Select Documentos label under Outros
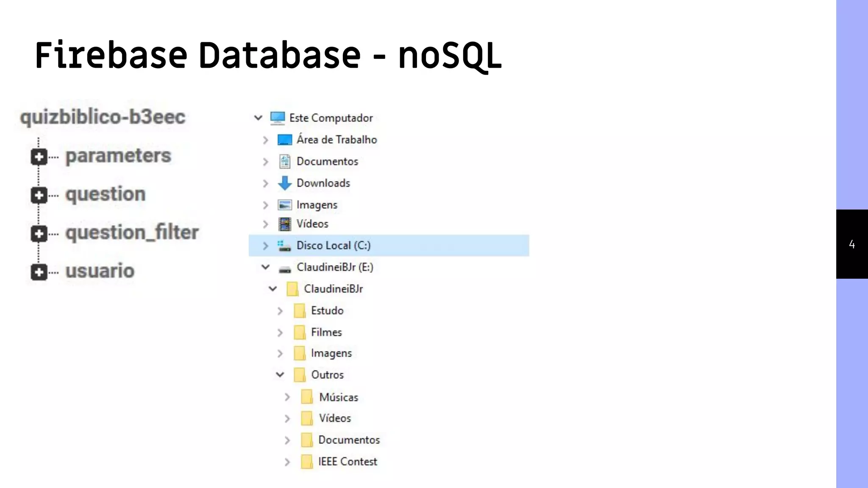The image size is (868, 488). 349,440
